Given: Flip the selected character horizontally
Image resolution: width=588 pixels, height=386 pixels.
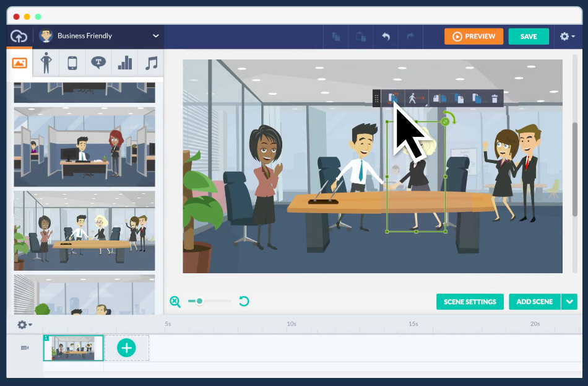Looking at the screenshot, I should (x=439, y=99).
